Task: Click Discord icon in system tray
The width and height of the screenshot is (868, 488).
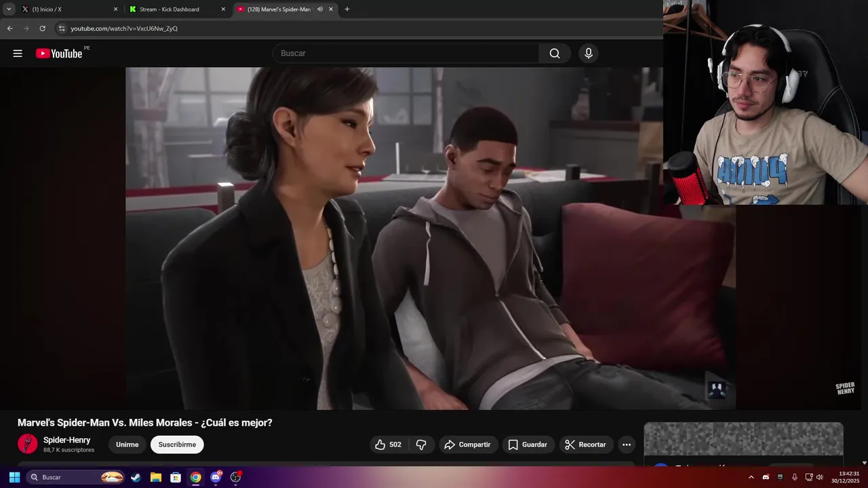Action: click(x=766, y=477)
